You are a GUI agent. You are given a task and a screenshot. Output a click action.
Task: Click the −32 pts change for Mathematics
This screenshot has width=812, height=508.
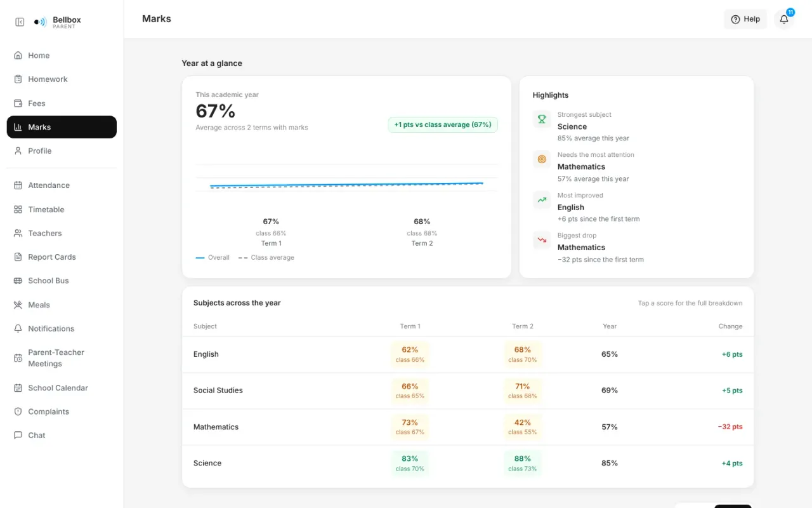click(730, 427)
